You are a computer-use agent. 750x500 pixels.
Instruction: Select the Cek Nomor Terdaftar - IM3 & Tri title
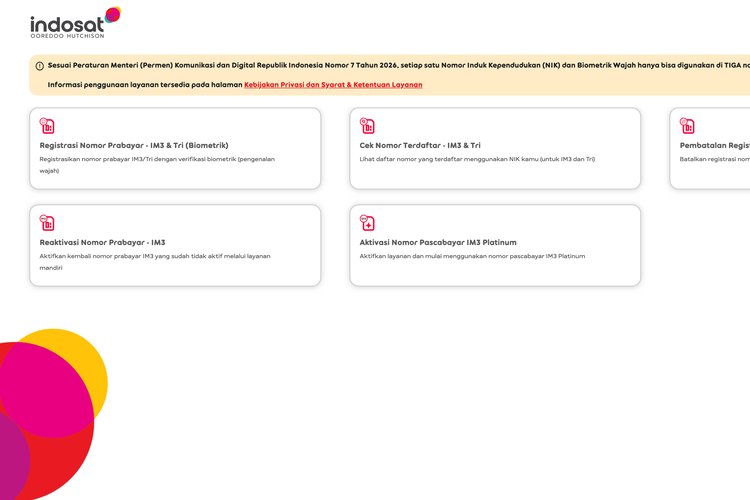tap(420, 145)
